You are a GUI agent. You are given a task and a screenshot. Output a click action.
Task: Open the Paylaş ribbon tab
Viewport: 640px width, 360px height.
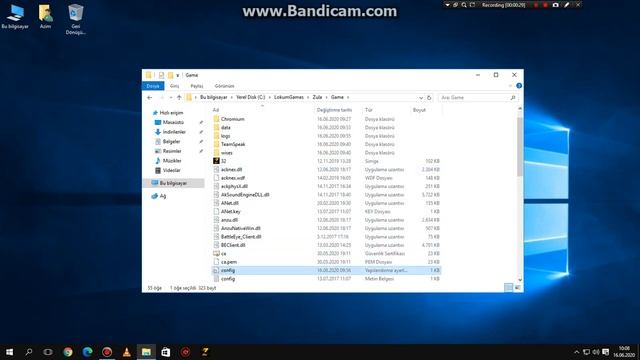(197, 86)
